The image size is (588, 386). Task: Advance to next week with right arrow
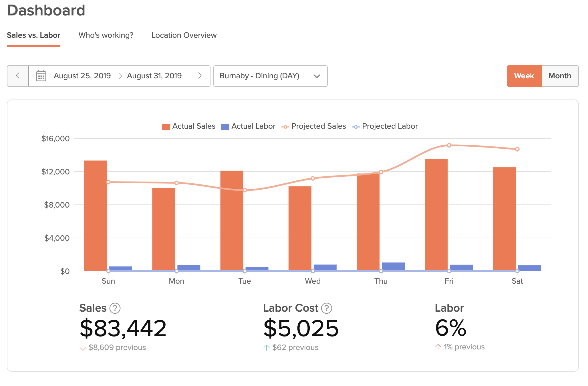[200, 76]
